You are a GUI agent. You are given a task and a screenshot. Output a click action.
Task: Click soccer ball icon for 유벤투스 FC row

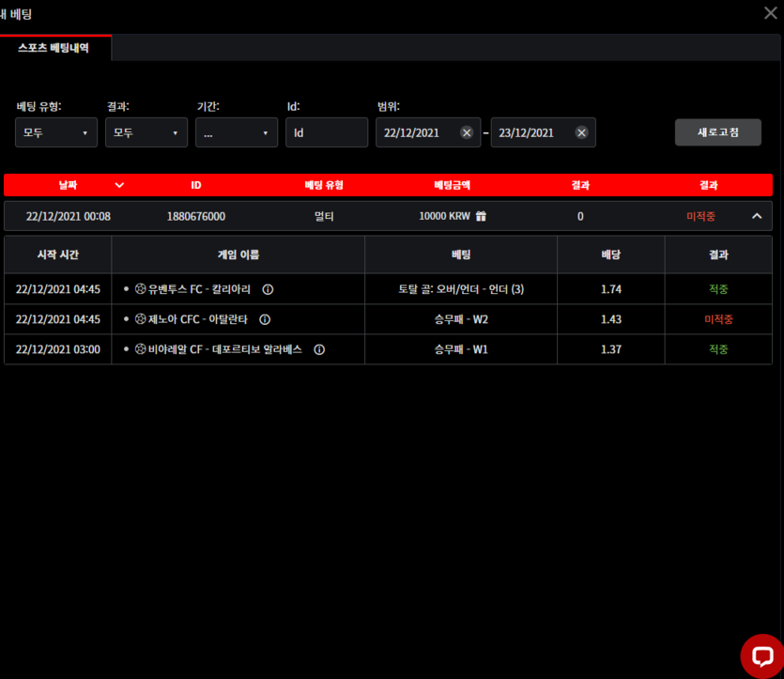[x=141, y=289]
